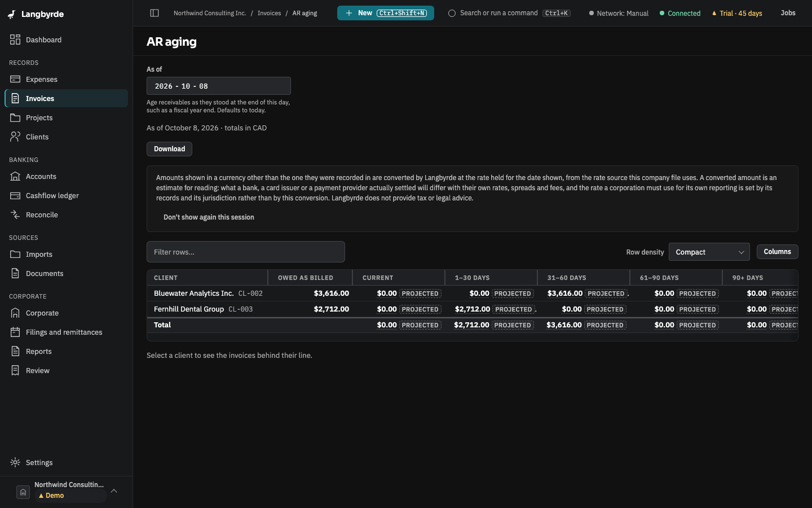Click Network: Manual status
Image resolution: width=812 pixels, height=508 pixels.
[619, 13]
